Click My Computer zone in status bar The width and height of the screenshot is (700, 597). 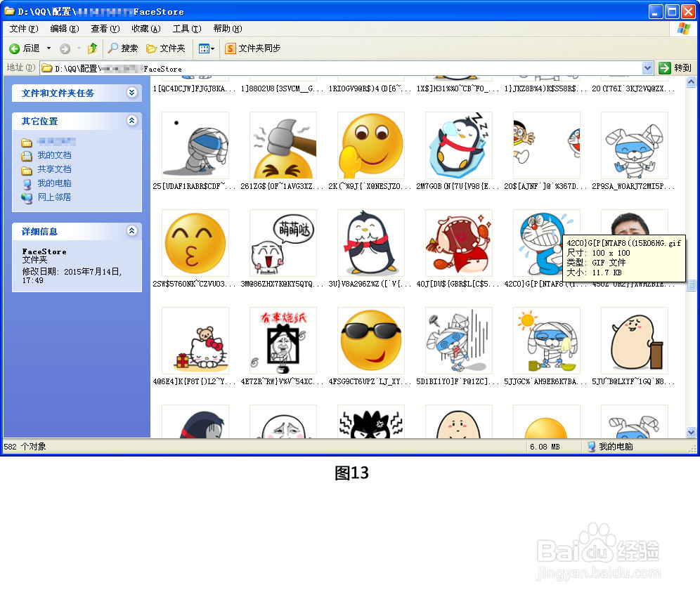tap(610, 447)
